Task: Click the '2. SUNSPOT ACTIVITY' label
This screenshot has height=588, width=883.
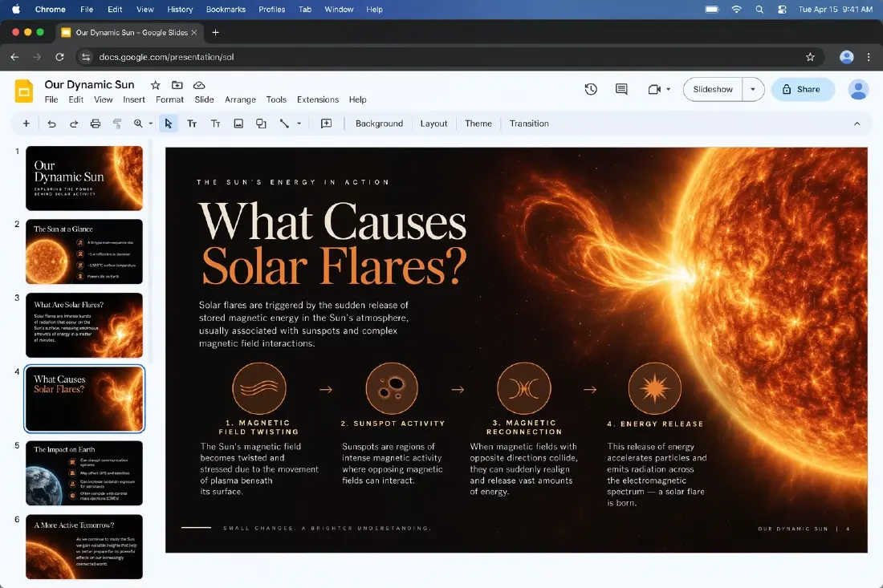Action: [393, 424]
